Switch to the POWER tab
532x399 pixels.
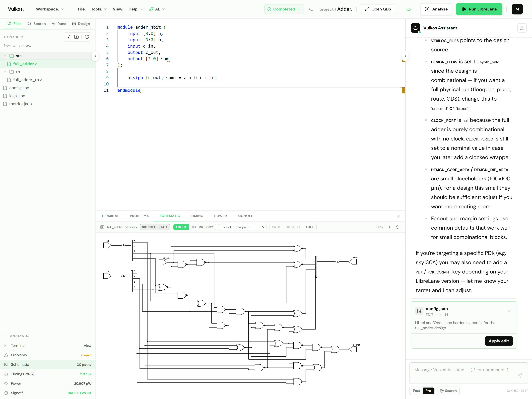[220, 216]
